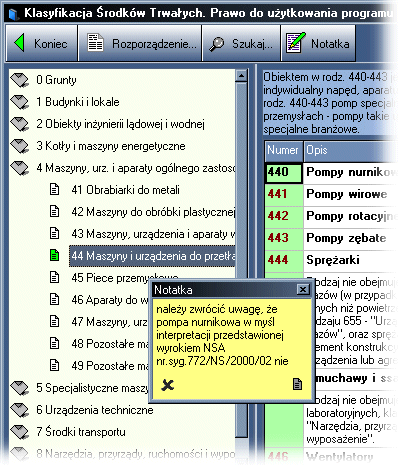Expand the 5 Specjalistyczne maszyny group icon
398x465 pixels.
[x=20, y=388]
